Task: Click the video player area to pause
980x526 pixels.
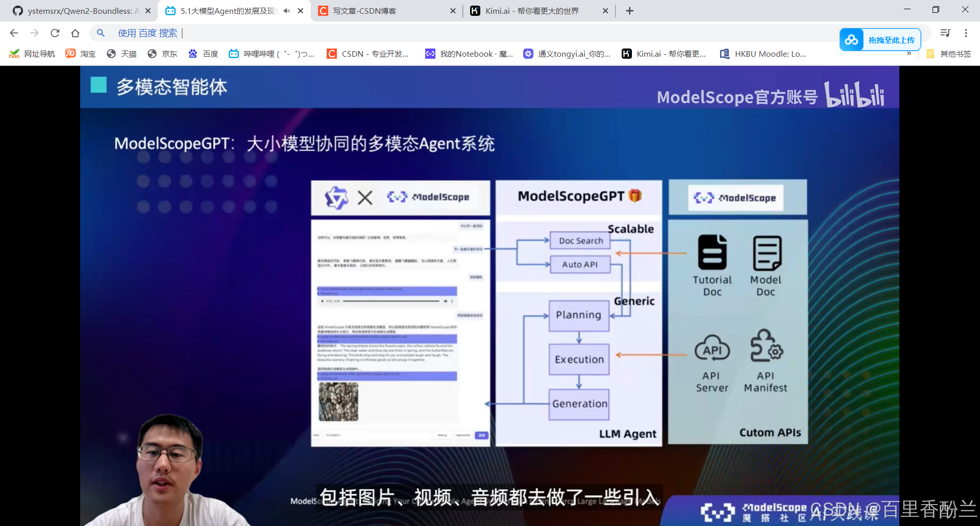Action: pyautogui.click(x=489, y=296)
